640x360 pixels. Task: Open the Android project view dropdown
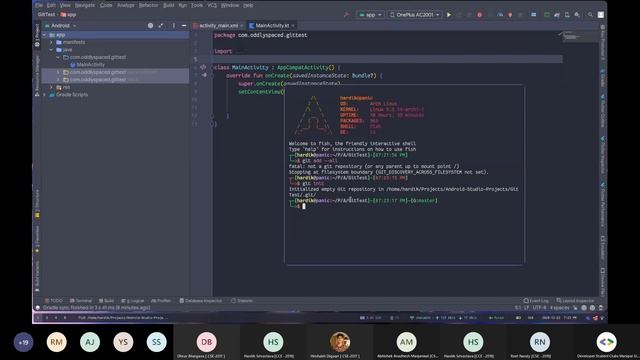(x=60, y=26)
